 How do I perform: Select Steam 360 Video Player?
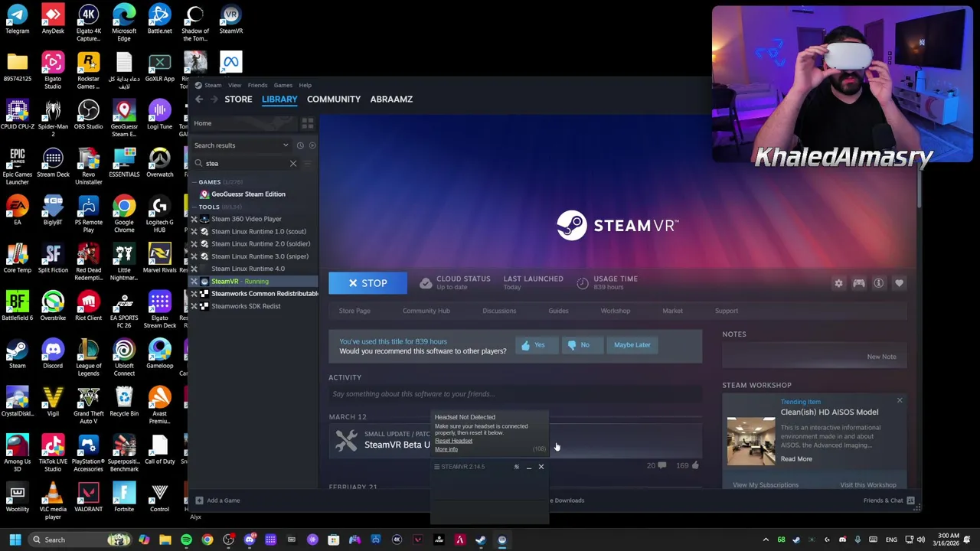click(x=246, y=219)
